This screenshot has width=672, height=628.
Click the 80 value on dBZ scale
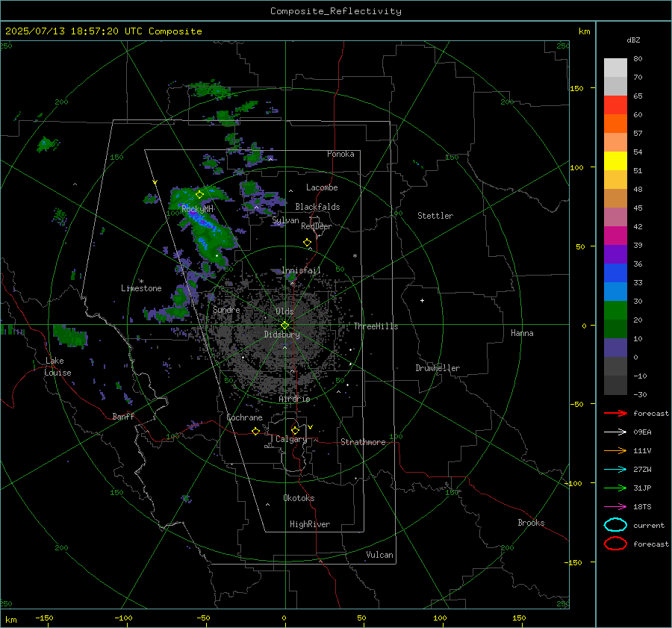638,59
